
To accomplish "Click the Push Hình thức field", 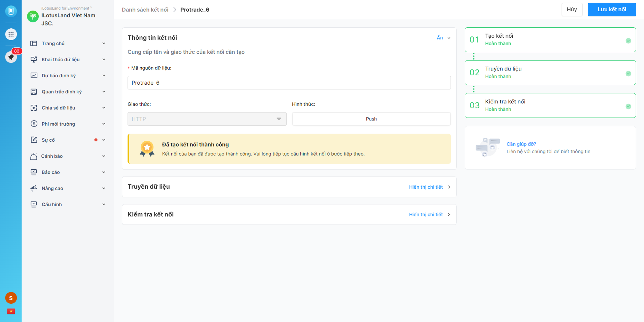I will point(371,119).
